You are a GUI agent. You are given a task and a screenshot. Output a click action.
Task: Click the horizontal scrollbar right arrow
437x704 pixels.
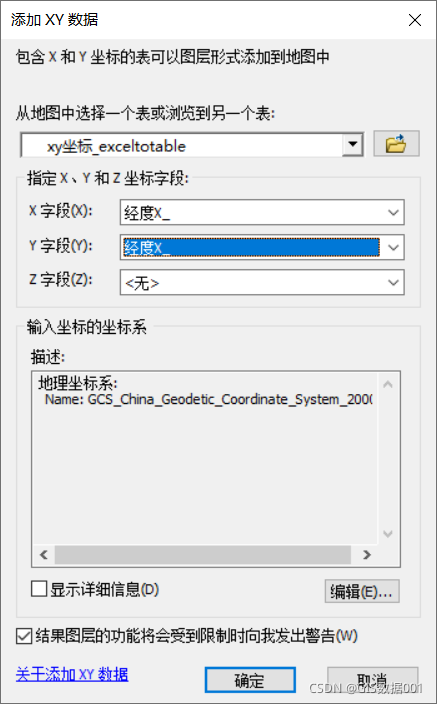coord(367,555)
